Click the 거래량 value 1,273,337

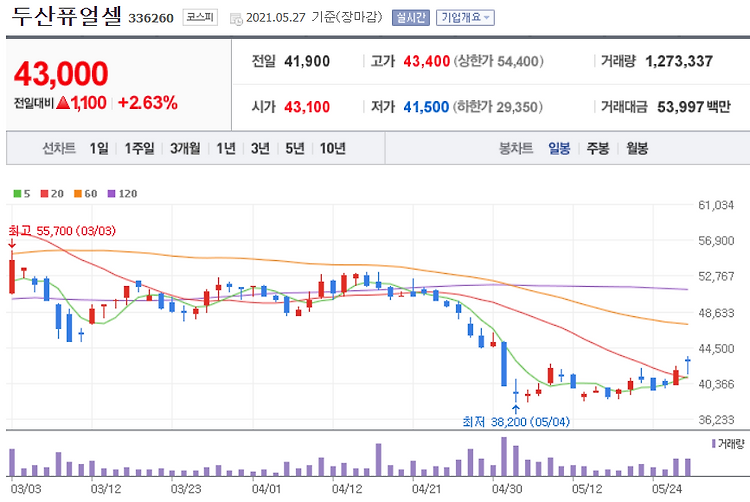pyautogui.click(x=679, y=61)
